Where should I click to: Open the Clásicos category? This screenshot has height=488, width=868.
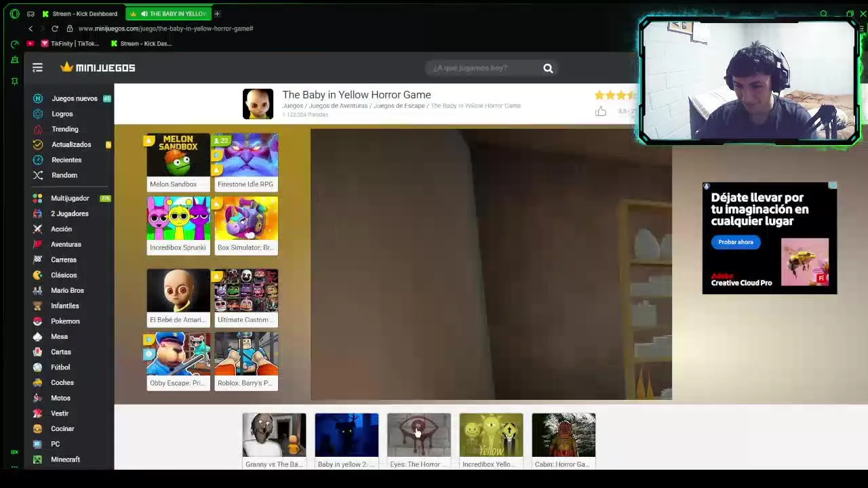tap(63, 275)
